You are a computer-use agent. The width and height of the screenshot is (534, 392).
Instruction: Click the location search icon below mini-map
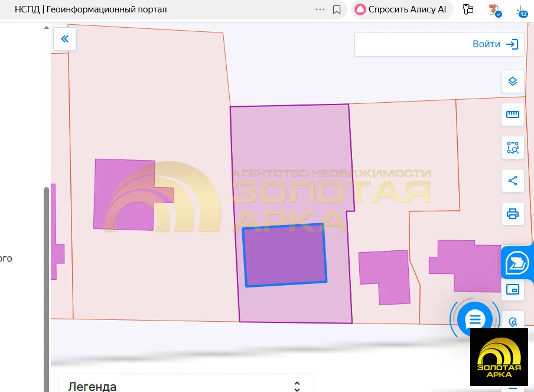513,321
